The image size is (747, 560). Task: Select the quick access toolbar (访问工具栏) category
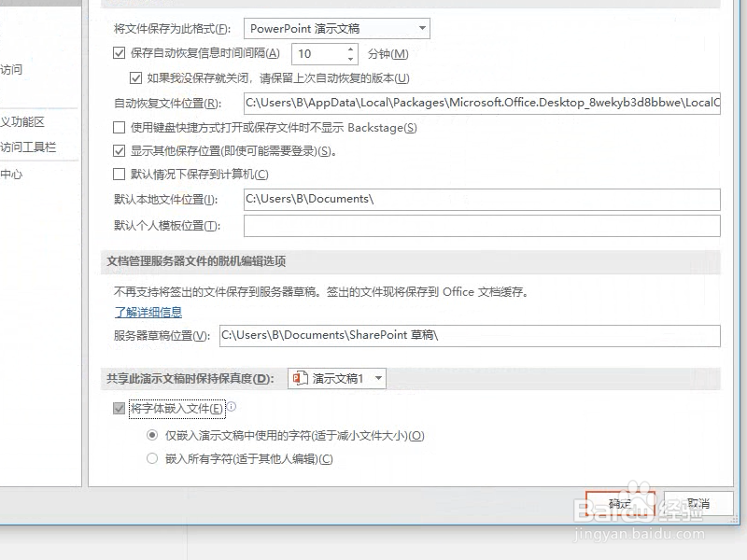coord(28,147)
